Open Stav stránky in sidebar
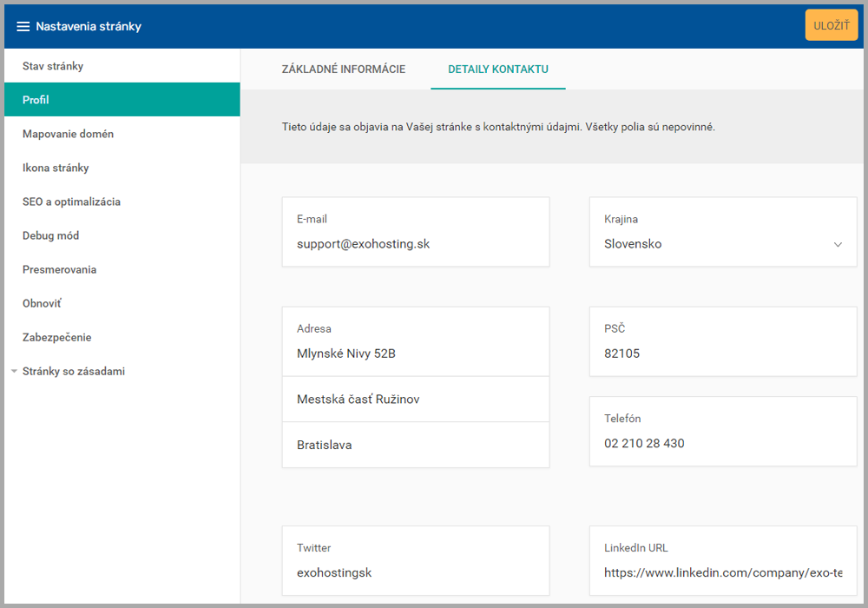This screenshot has height=608, width=868. [x=53, y=66]
